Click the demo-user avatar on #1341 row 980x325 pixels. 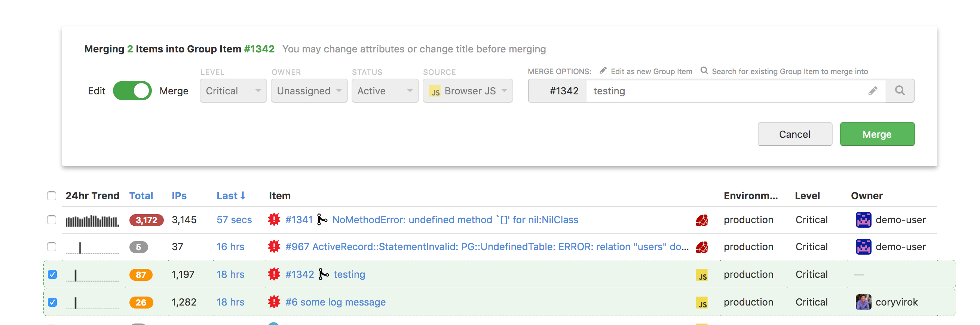tap(863, 220)
